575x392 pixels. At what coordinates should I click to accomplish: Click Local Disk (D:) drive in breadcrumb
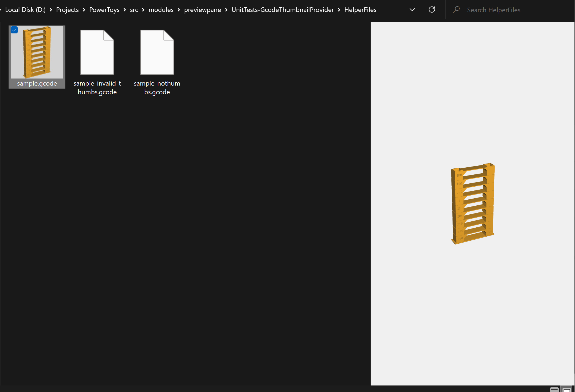[25, 10]
